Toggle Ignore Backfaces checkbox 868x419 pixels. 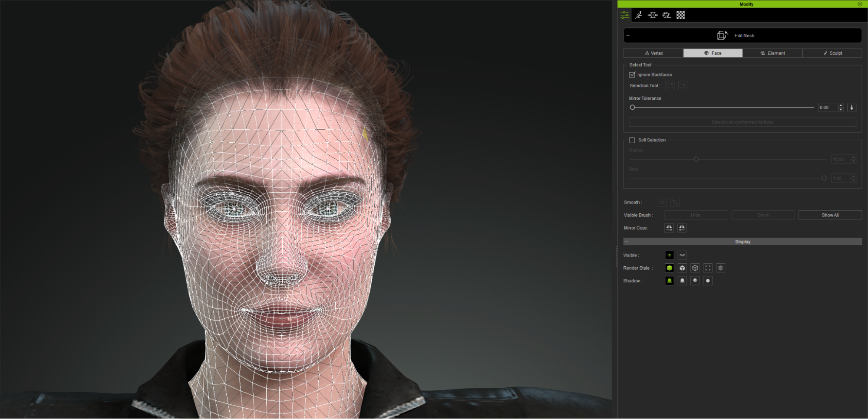tap(632, 75)
